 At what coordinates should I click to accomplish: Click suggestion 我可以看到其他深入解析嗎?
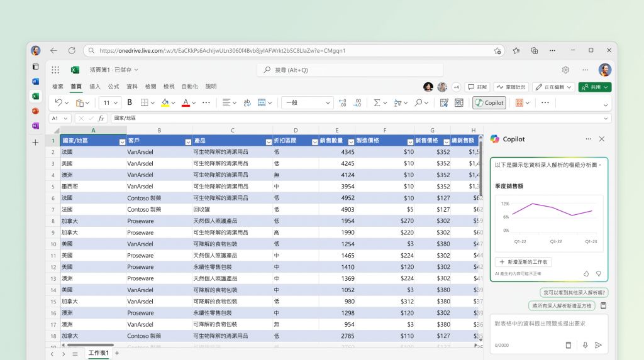(574, 293)
